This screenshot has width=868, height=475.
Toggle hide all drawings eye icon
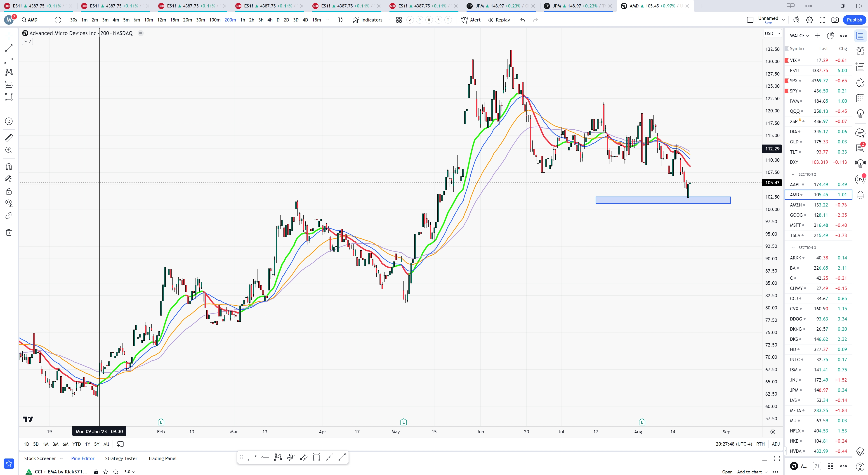pyautogui.click(x=9, y=203)
